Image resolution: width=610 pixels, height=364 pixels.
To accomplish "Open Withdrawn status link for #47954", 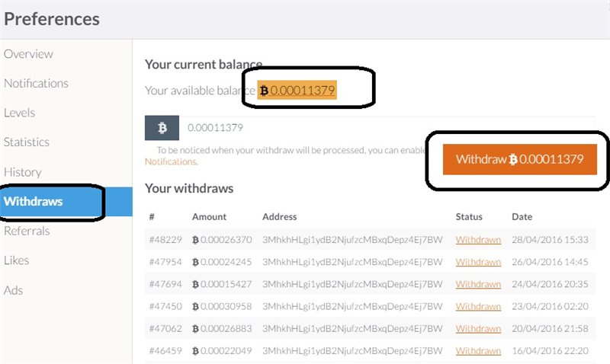I will click(x=478, y=262).
